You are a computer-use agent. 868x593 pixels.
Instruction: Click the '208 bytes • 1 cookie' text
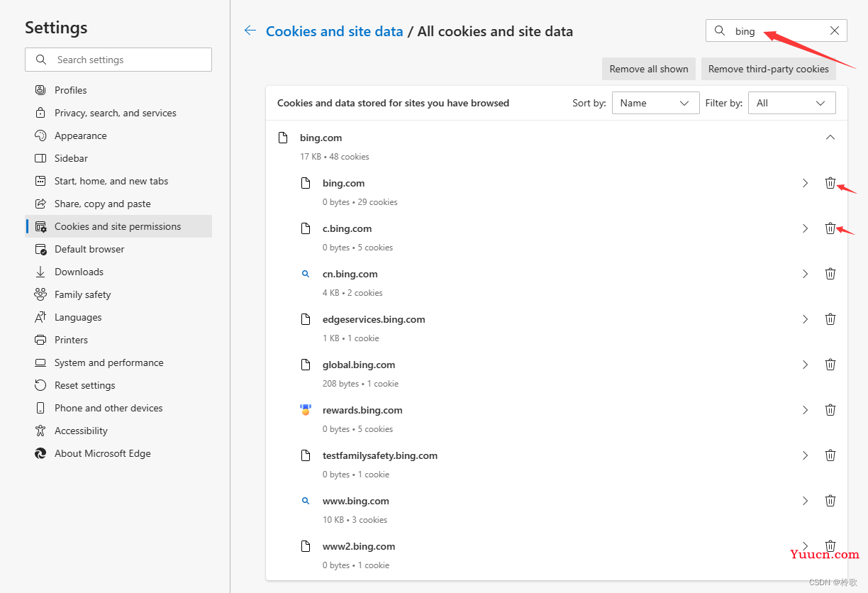click(361, 384)
